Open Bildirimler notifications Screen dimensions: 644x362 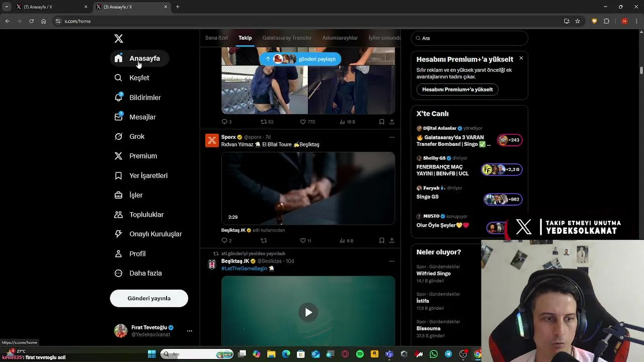138,98
